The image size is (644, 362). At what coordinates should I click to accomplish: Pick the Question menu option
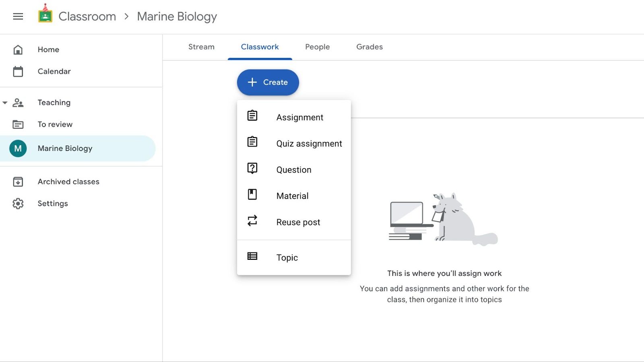pos(293,170)
